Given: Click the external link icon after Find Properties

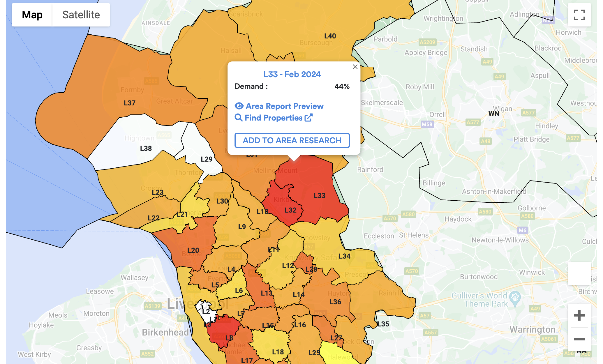Looking at the screenshot, I should (x=308, y=118).
